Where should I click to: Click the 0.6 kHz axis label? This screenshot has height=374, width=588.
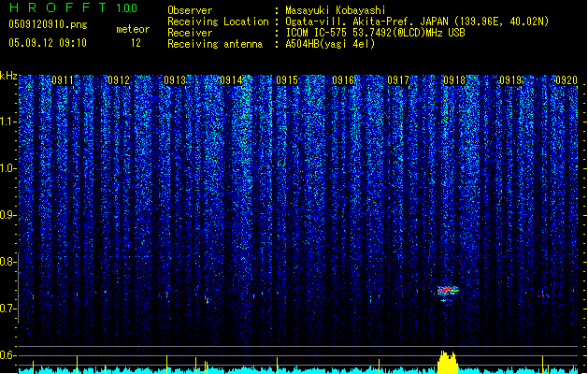click(x=8, y=355)
